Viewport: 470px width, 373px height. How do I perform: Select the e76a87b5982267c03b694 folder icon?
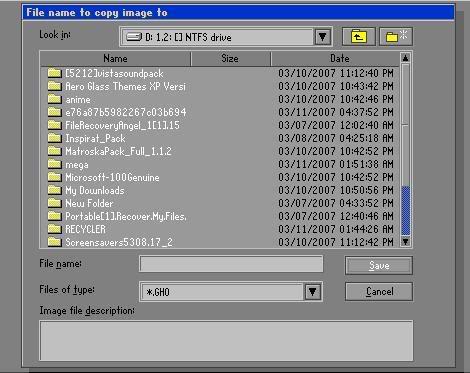(x=54, y=112)
